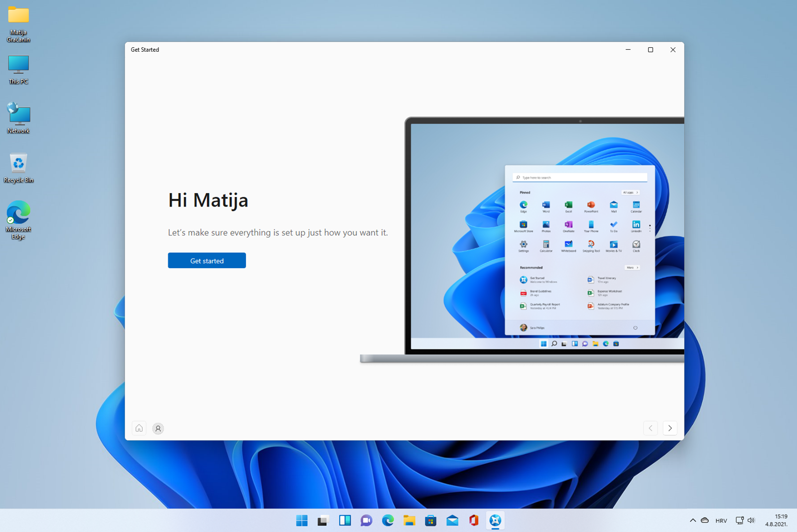The image size is (797, 532).
Task: Select the Get Started app taskbar icon
Action: pyautogui.click(x=495, y=521)
